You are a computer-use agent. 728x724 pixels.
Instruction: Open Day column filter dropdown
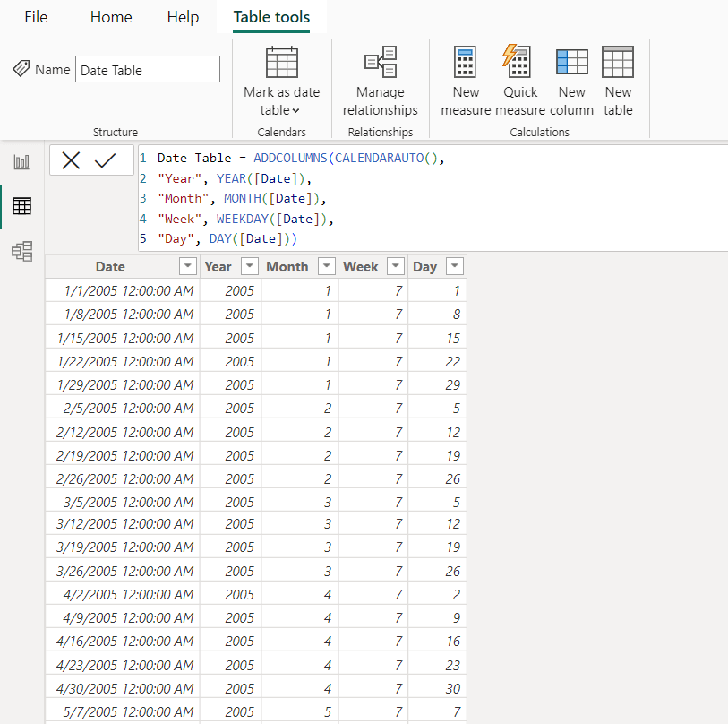[455, 266]
